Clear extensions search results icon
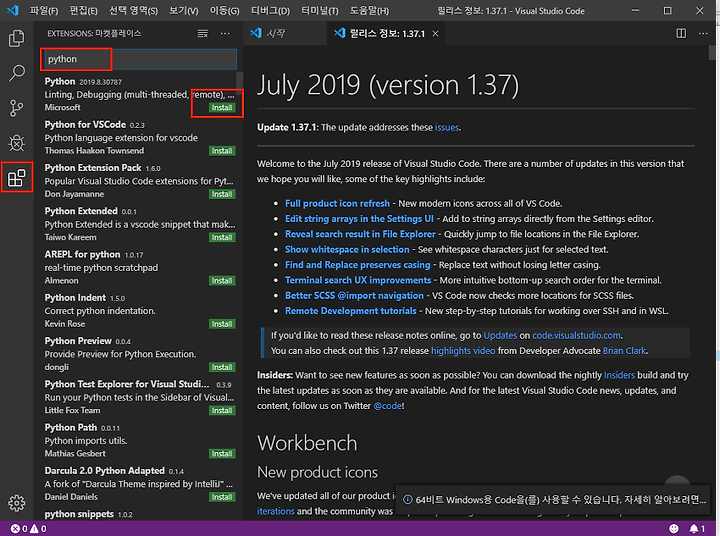This screenshot has height=536, width=720. coord(202,34)
